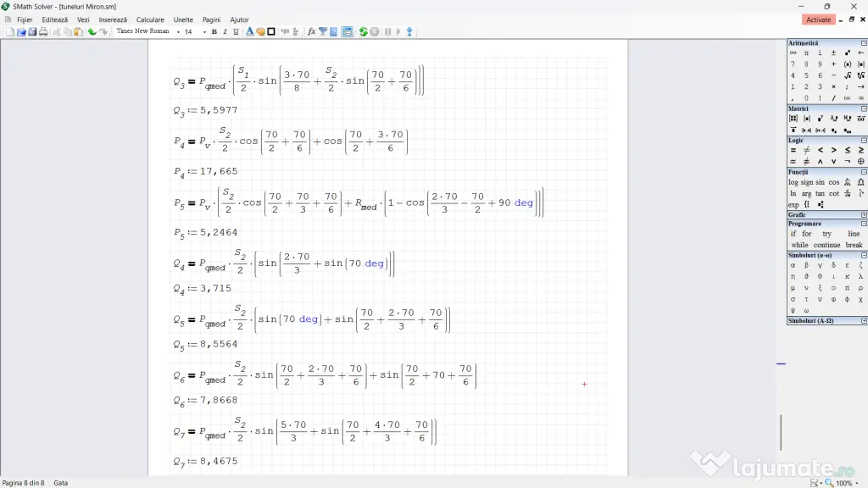Print the document via the printer icon
868x488 pixels.
[x=43, y=32]
